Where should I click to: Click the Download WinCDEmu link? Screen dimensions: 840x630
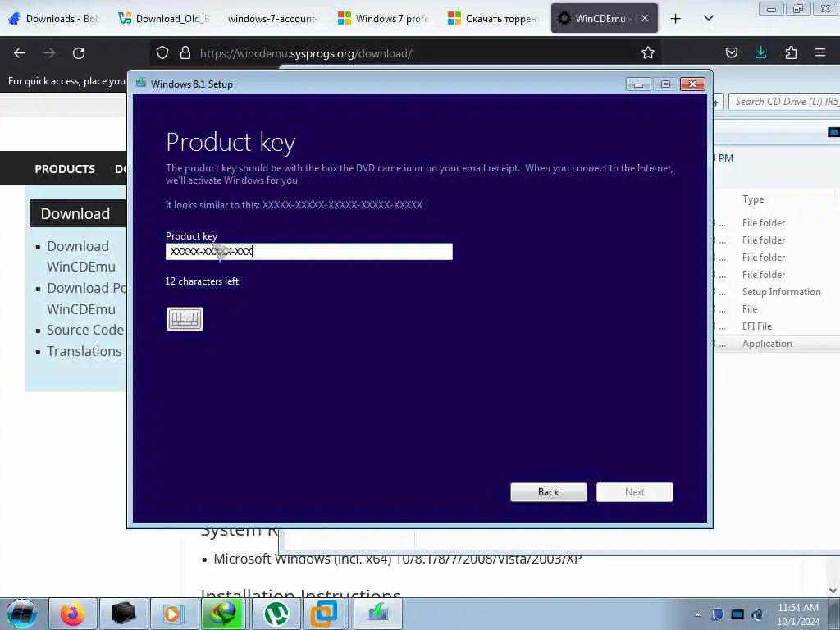click(81, 256)
